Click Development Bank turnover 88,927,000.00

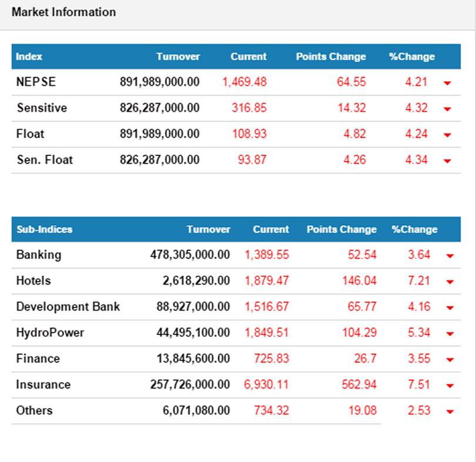pos(193,307)
